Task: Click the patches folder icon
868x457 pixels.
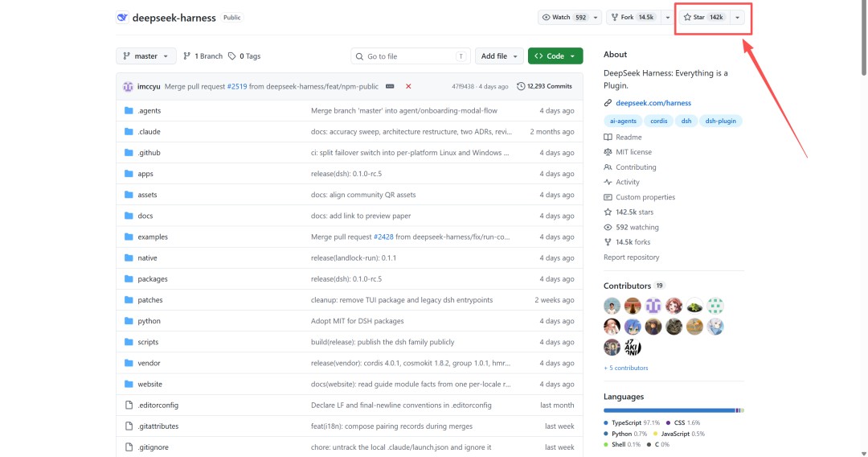Action: (x=129, y=299)
